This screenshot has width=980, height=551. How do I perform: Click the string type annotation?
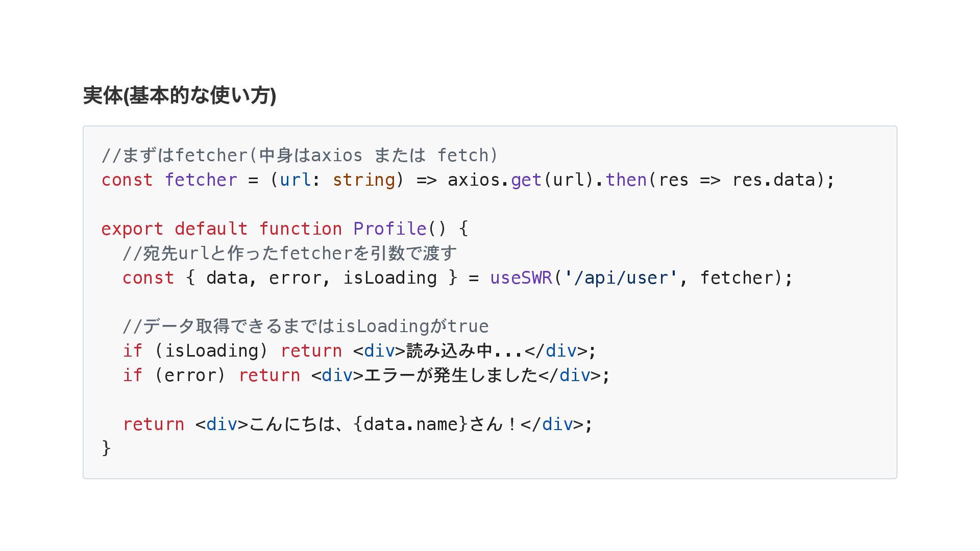363,180
